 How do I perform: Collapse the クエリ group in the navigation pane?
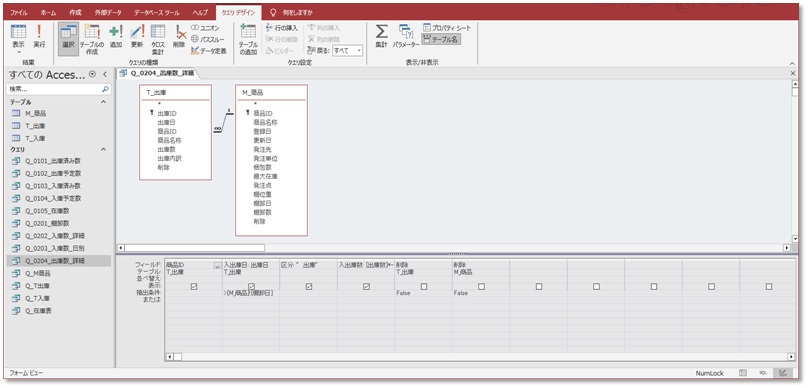[x=103, y=149]
